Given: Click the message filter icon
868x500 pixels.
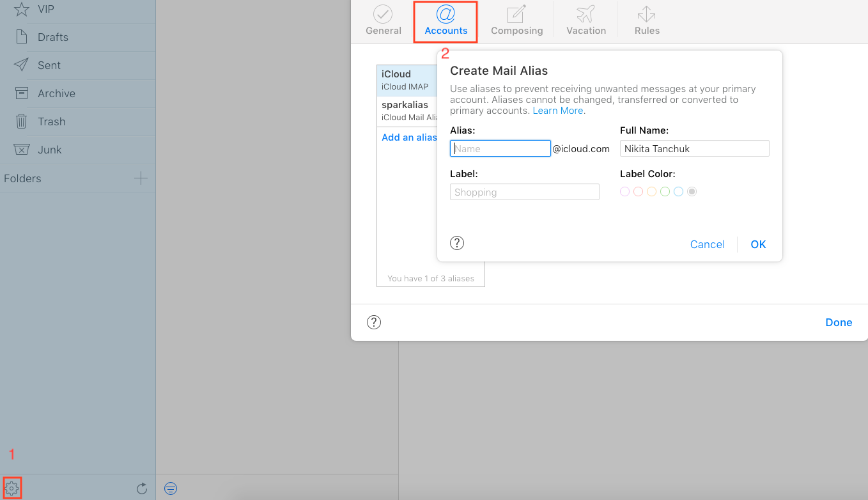Looking at the screenshot, I should [171, 488].
